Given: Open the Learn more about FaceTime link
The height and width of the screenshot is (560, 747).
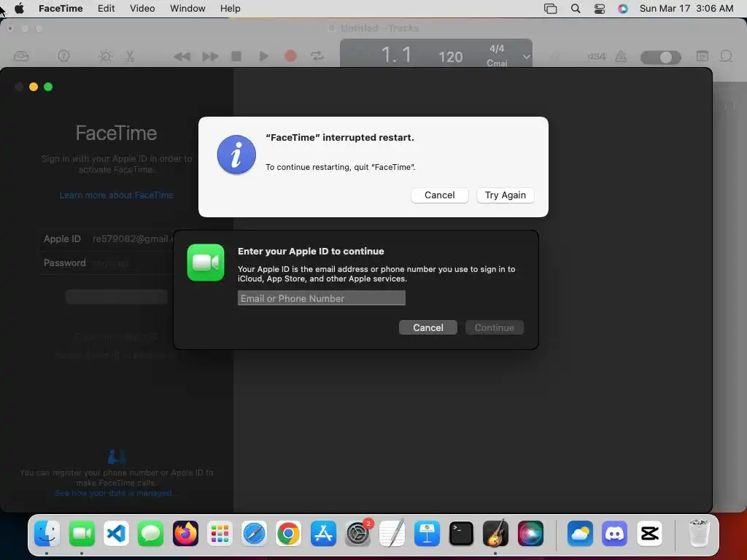Looking at the screenshot, I should click(x=116, y=195).
